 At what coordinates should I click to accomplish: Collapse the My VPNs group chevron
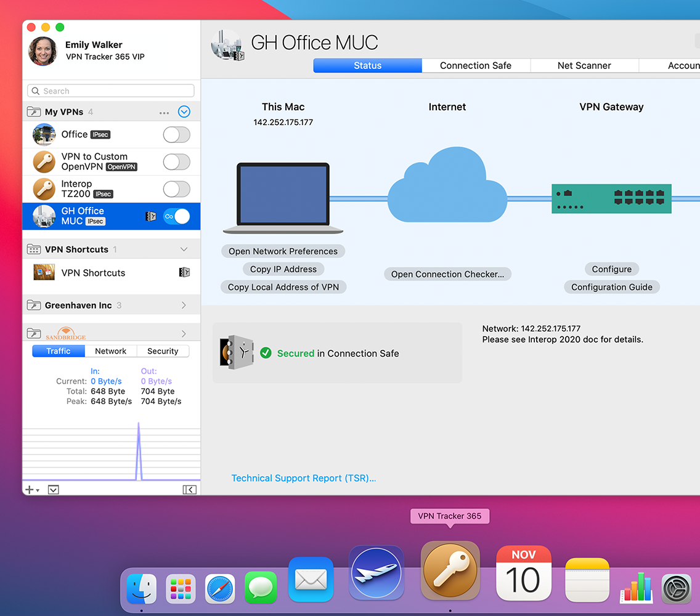pyautogui.click(x=184, y=112)
